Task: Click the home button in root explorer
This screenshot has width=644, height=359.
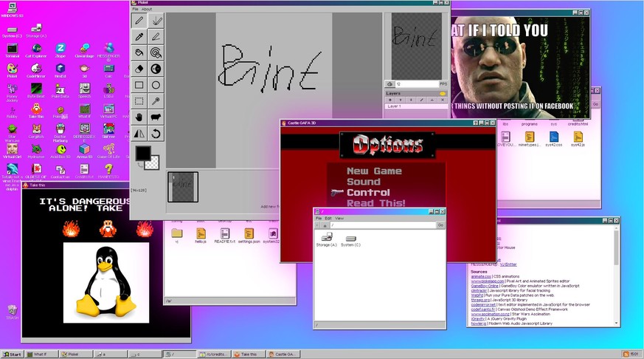Action: [x=325, y=225]
